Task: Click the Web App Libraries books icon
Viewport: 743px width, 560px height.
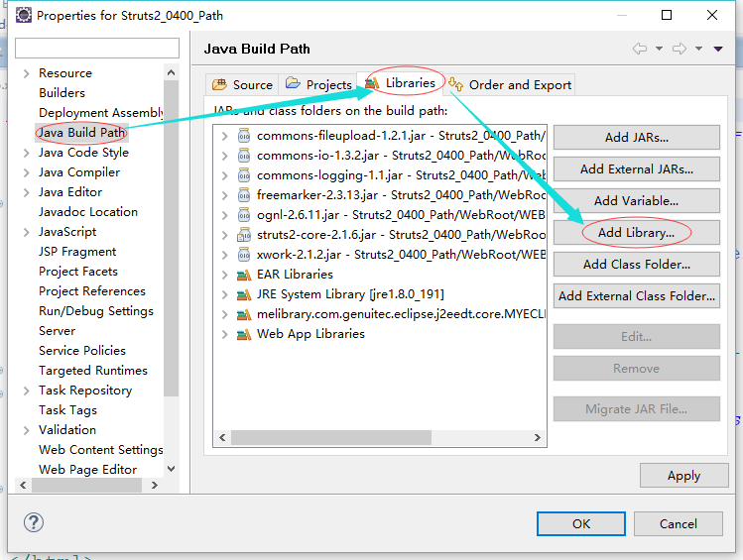Action: (x=244, y=334)
